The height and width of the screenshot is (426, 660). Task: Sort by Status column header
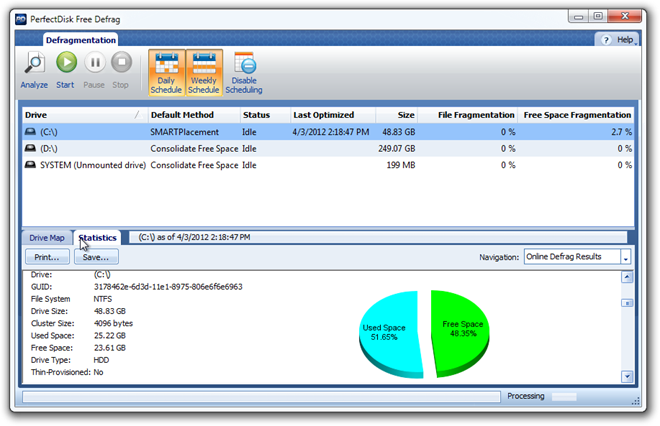click(x=265, y=115)
